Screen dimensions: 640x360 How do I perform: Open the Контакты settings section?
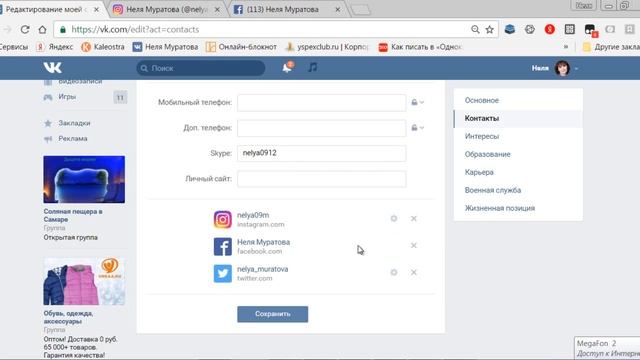pos(518,118)
